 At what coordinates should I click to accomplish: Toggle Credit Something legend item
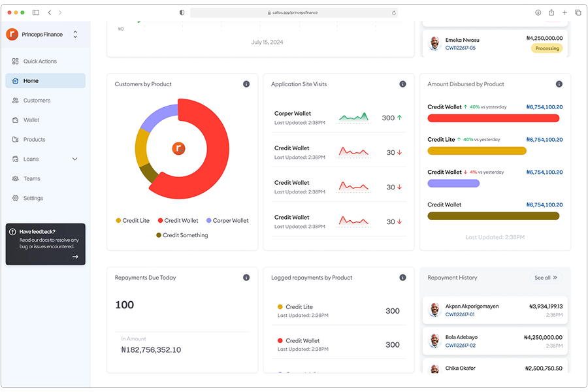coord(182,235)
